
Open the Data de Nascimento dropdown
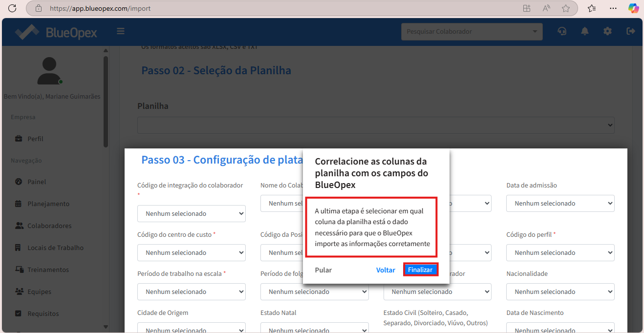click(560, 328)
